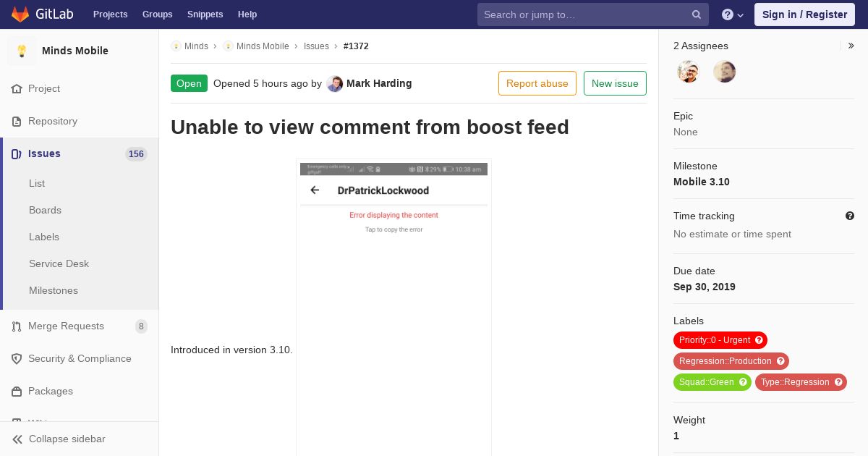Click Epic value 'None'
868x456 pixels.
tap(686, 132)
